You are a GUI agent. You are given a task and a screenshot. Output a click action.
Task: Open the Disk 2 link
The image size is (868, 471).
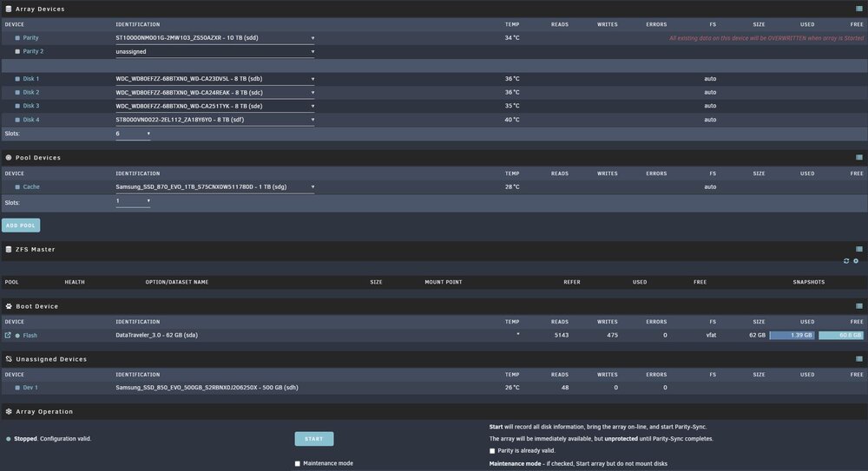tap(31, 93)
